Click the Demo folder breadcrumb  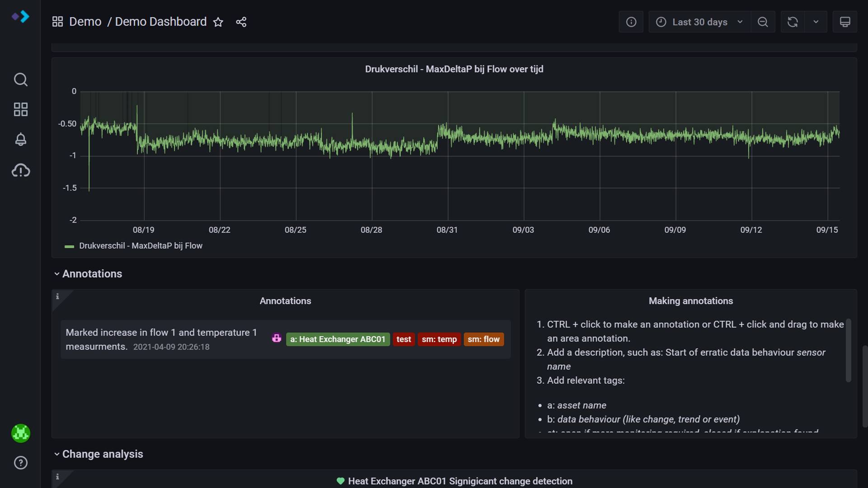[85, 22]
